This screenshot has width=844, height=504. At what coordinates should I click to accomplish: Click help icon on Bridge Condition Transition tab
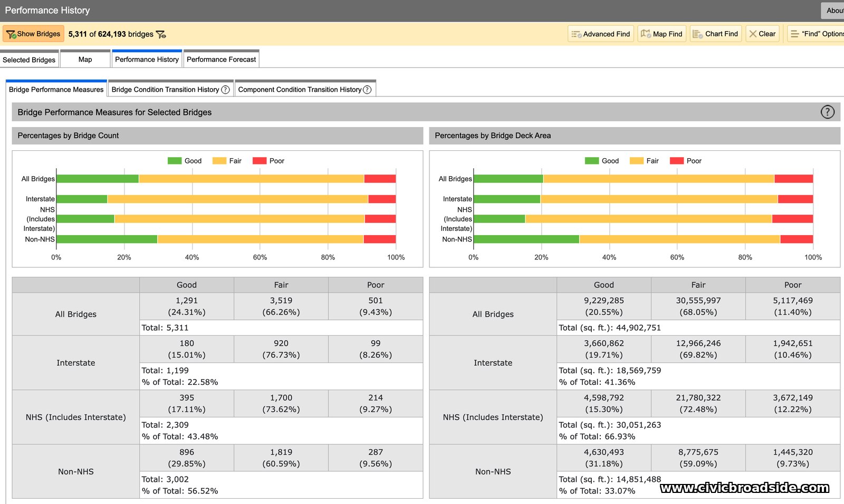(226, 90)
